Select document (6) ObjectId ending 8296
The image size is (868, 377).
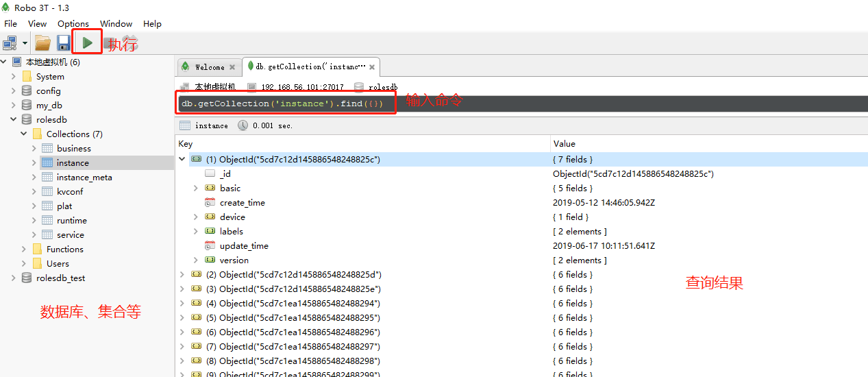[521, 332]
